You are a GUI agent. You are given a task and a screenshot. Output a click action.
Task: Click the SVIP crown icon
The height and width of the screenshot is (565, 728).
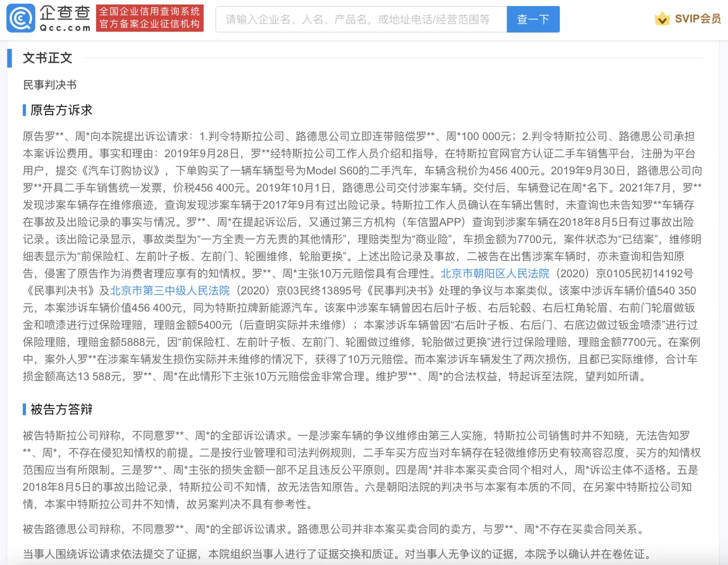pyautogui.click(x=662, y=19)
